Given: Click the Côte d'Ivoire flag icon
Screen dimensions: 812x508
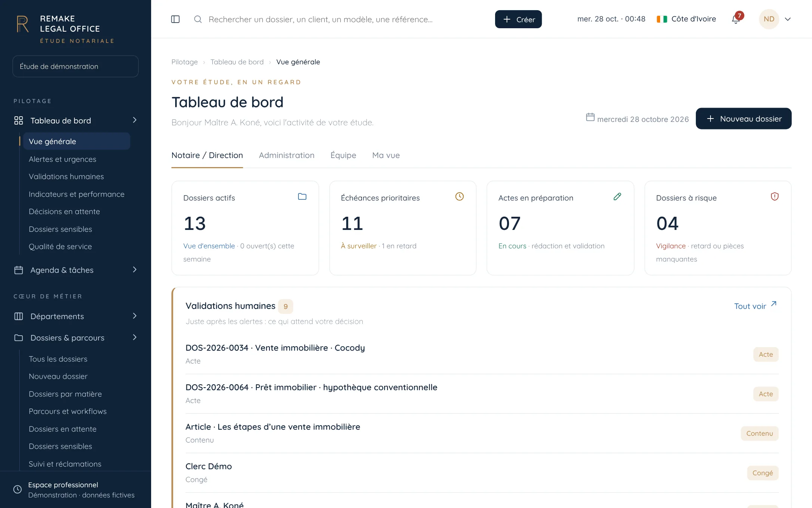Looking at the screenshot, I should coord(662,19).
